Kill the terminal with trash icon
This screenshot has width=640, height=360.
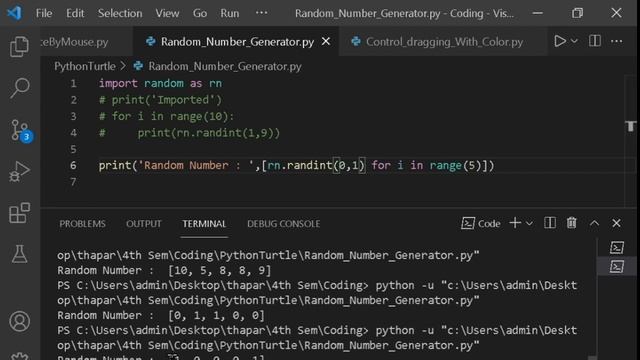pyautogui.click(x=571, y=223)
